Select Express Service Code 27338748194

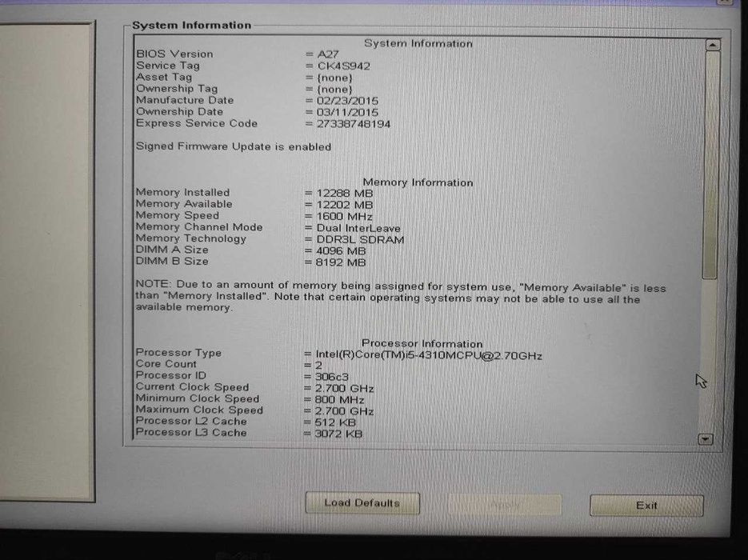(354, 124)
